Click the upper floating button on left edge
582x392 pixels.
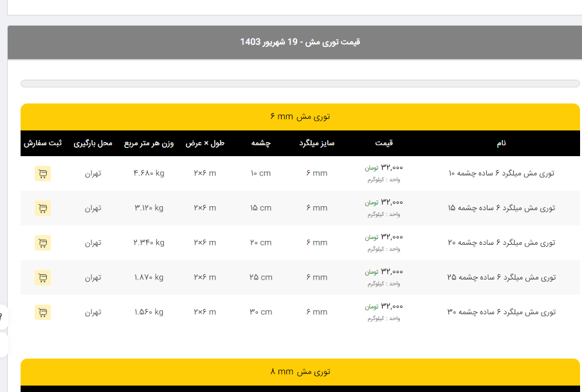coord(3,317)
